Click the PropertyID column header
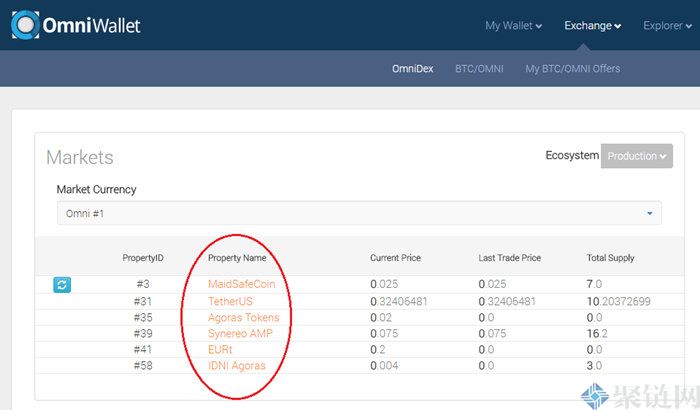Screen dimensions: 700x410 (x=143, y=258)
